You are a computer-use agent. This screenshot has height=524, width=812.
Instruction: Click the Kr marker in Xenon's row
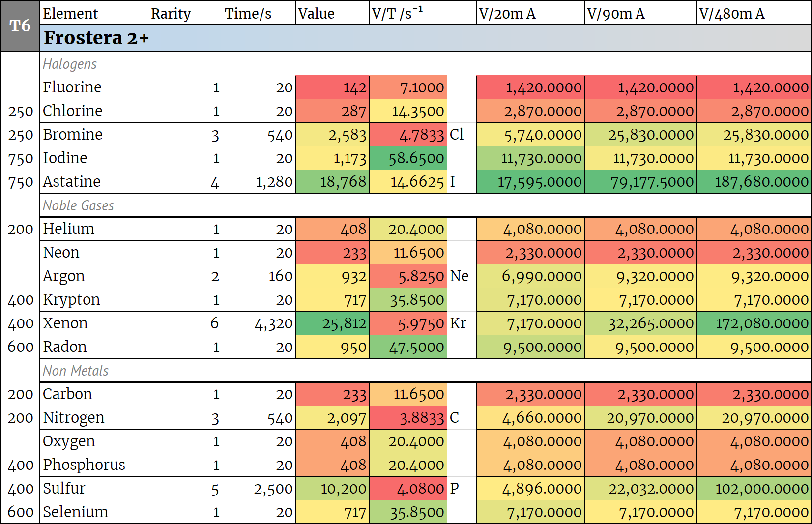(x=462, y=323)
